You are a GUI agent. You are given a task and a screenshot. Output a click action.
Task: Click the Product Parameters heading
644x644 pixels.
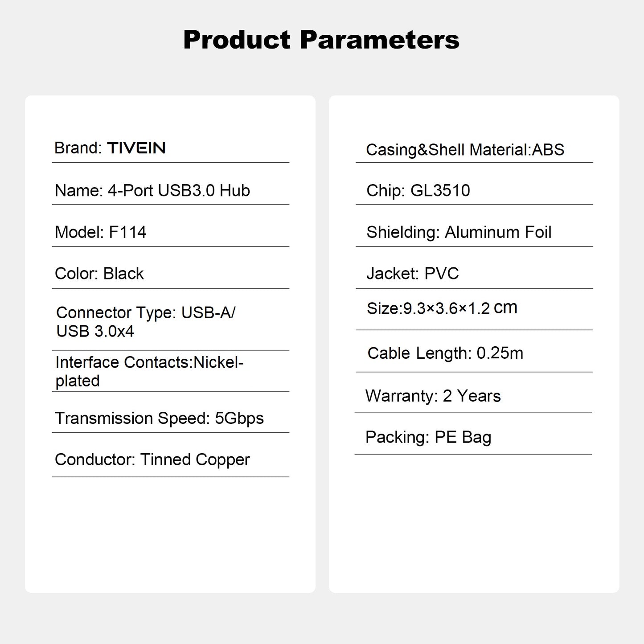(321, 40)
